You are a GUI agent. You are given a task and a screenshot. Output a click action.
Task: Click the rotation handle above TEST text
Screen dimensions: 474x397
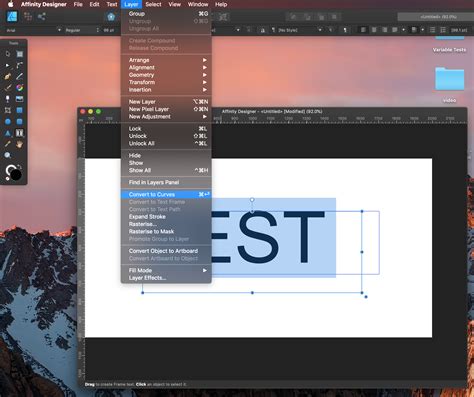point(252,200)
